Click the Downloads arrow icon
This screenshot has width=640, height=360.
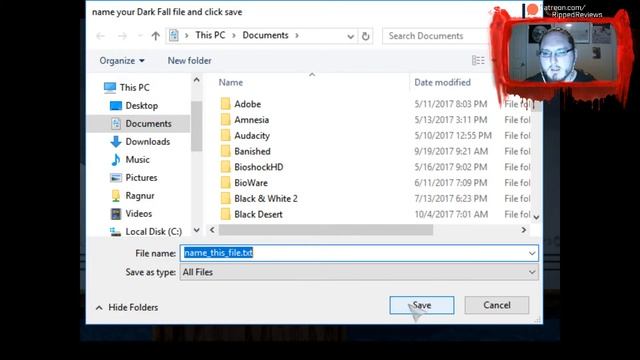coord(116,142)
